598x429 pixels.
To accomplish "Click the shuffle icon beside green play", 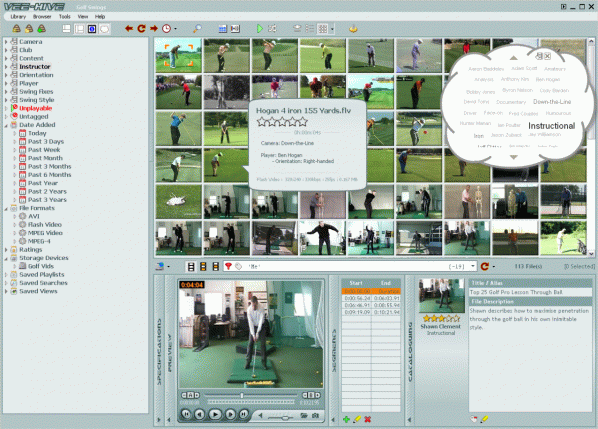I will click(x=272, y=29).
